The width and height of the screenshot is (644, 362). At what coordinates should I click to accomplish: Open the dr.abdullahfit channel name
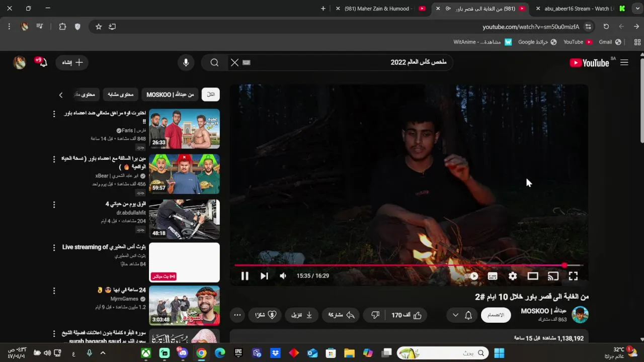coord(131,213)
